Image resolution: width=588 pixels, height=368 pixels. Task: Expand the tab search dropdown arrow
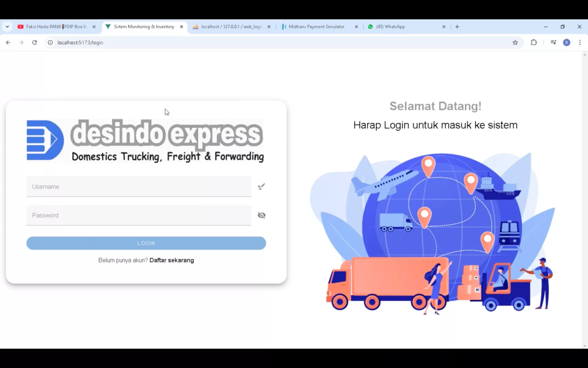[x=7, y=27]
